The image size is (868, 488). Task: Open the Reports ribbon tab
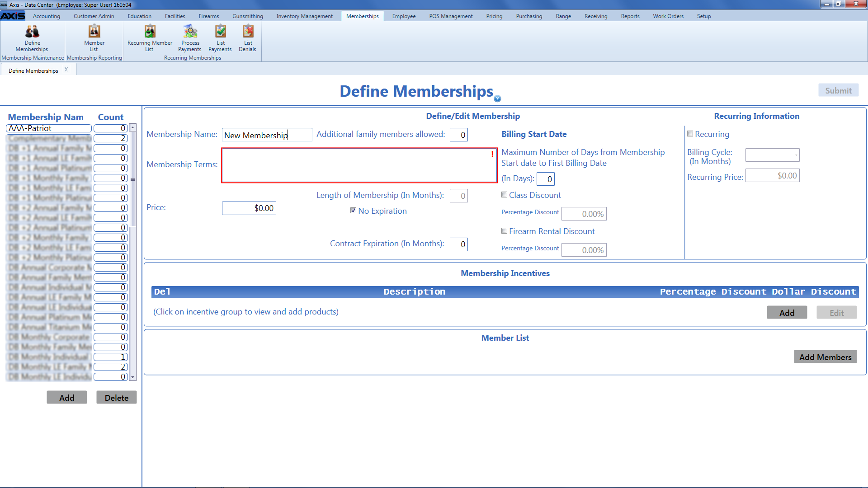630,16
